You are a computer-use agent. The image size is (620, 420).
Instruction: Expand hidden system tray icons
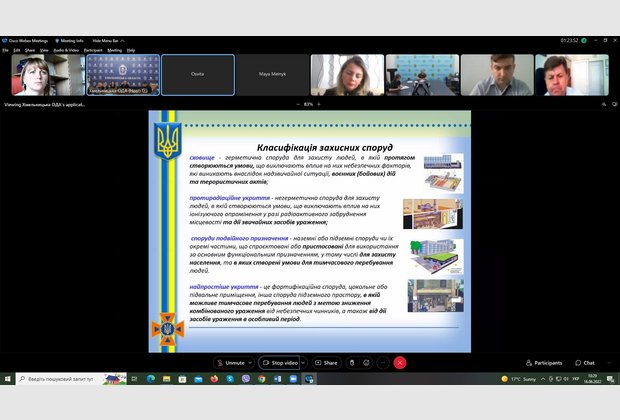tap(543, 379)
